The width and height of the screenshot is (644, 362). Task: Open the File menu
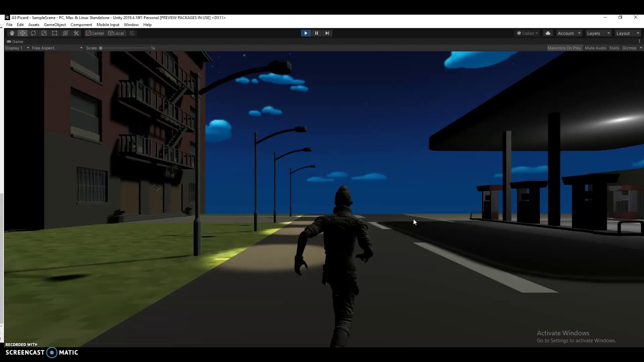tap(9, 25)
